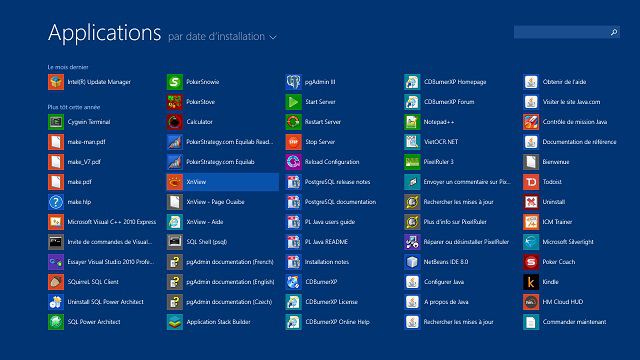
Task: Click the Start Server icon
Action: click(293, 102)
